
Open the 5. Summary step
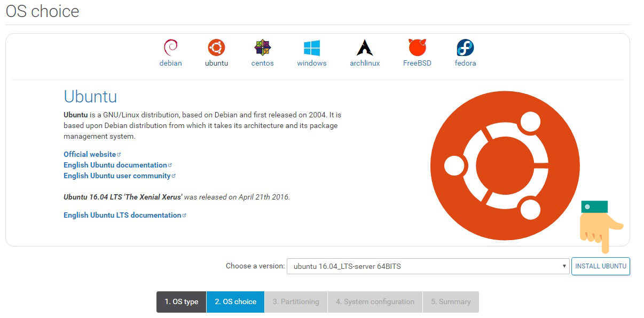pyautogui.click(x=451, y=301)
